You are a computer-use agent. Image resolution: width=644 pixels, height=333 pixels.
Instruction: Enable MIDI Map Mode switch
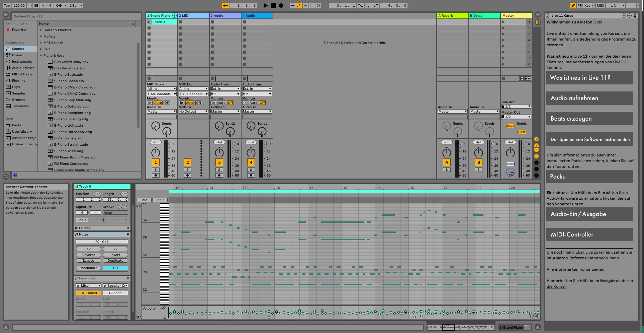pyautogui.click(x=601, y=5)
